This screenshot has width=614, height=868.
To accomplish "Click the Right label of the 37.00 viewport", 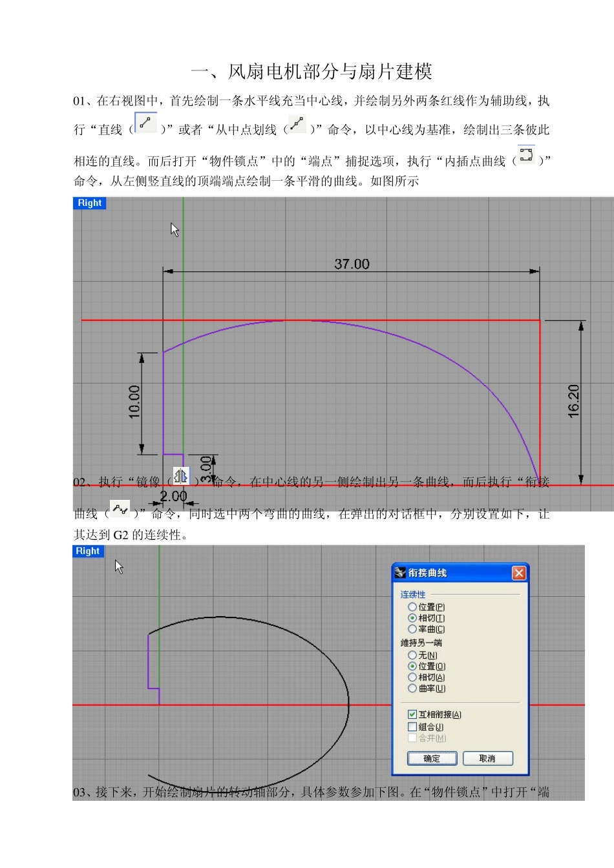I will point(89,203).
